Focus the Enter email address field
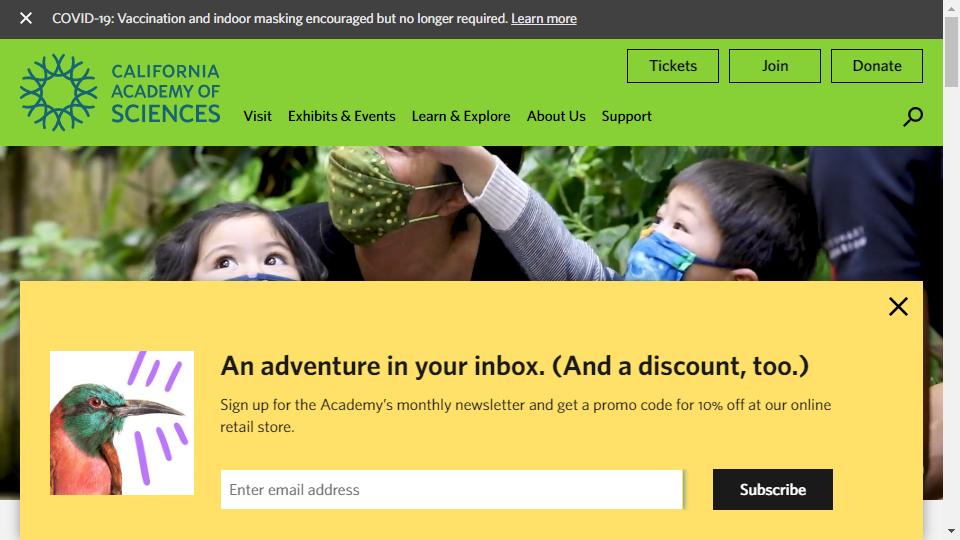The width and height of the screenshot is (960, 540). (x=452, y=489)
